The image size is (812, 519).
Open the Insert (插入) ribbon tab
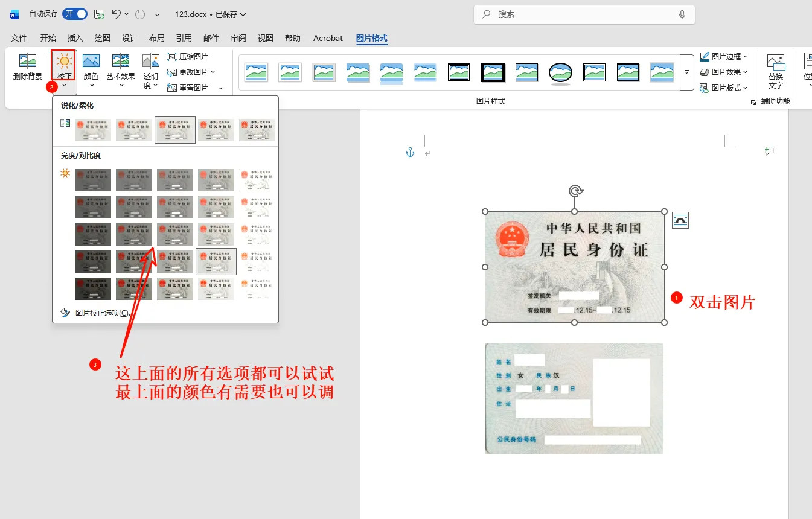(75, 38)
